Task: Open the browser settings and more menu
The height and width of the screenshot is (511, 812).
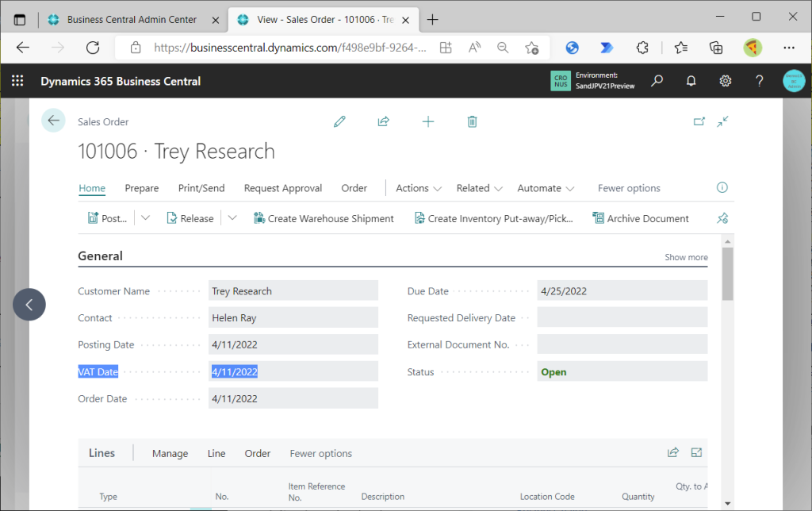Action: click(789, 48)
